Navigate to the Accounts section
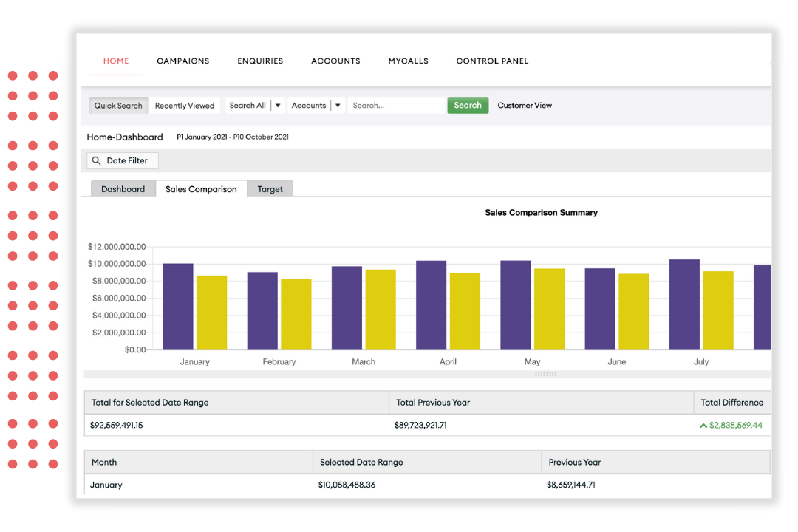Image resolution: width=798 pixels, height=532 pixels. coord(335,61)
